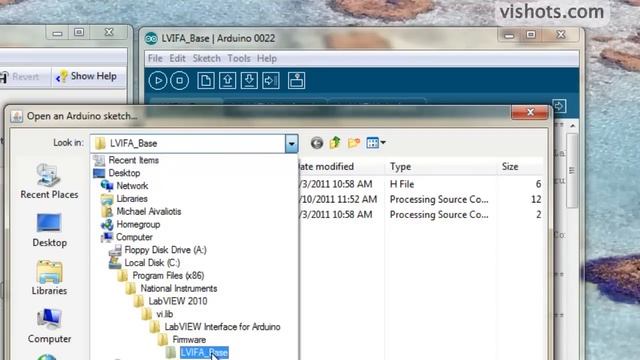Open the View Menu icon dropdown
This screenshot has width=640, height=360.
376,142
